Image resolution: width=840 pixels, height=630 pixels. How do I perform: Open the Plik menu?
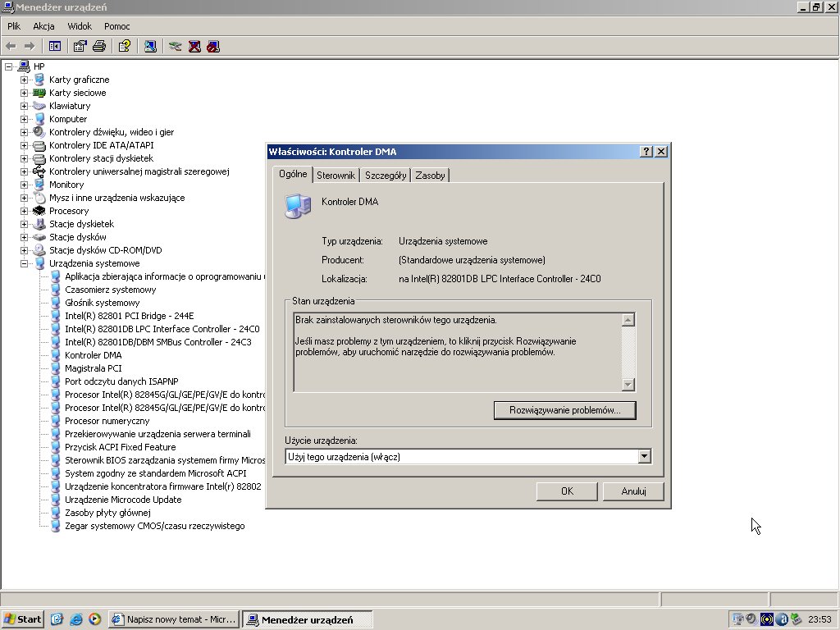click(x=14, y=26)
